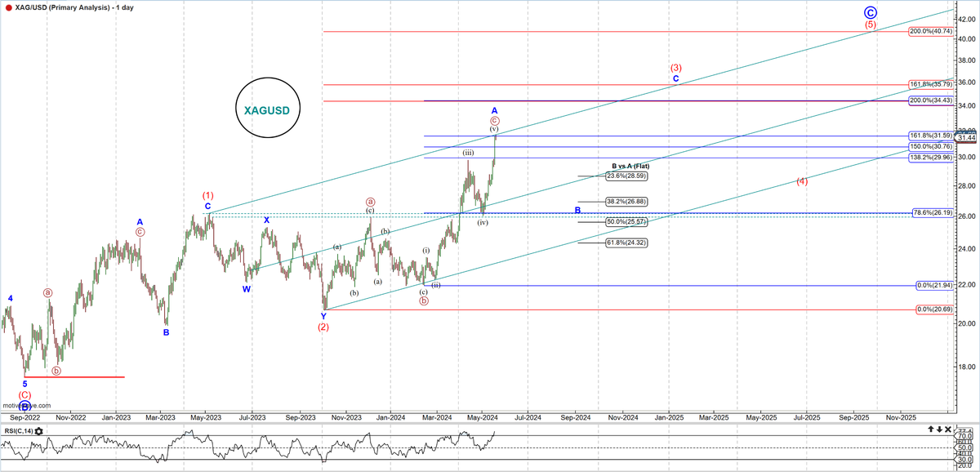Select the blue W wave label
Viewport: 980px width, 472px height.
tap(246, 289)
